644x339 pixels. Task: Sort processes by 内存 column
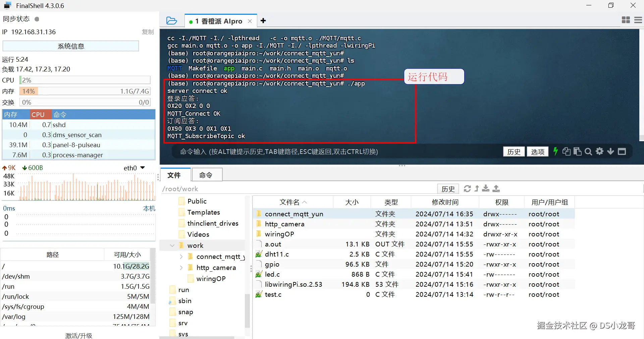(x=16, y=115)
